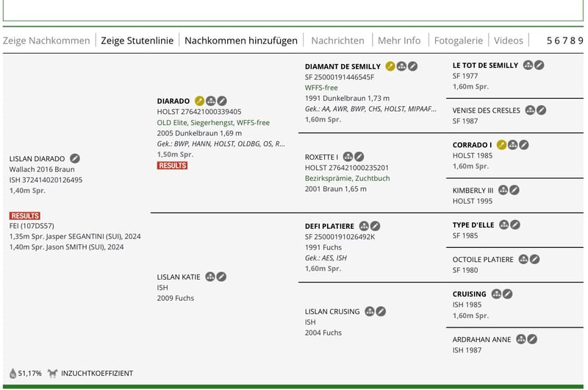This screenshot has height=390, width=588.
Task: Open the pedigree icon beside DEFI PLATIERE
Action: 363,226
